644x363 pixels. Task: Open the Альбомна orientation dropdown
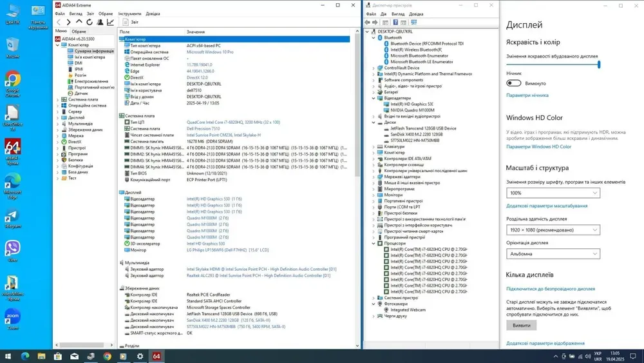tap(553, 254)
